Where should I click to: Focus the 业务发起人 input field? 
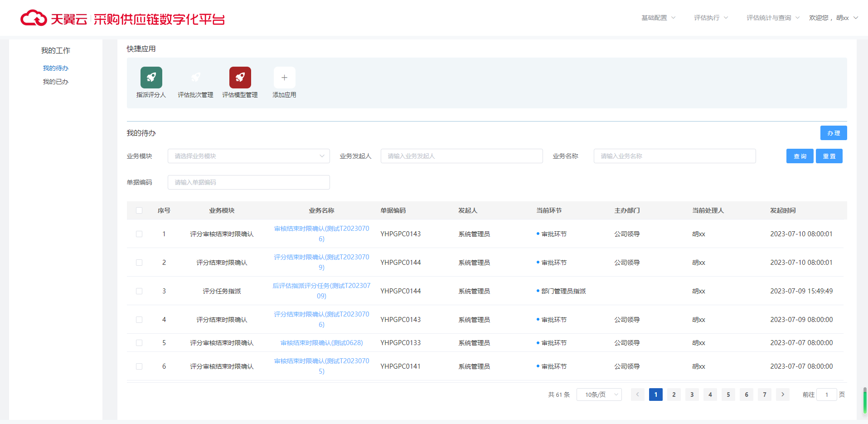[x=462, y=156]
